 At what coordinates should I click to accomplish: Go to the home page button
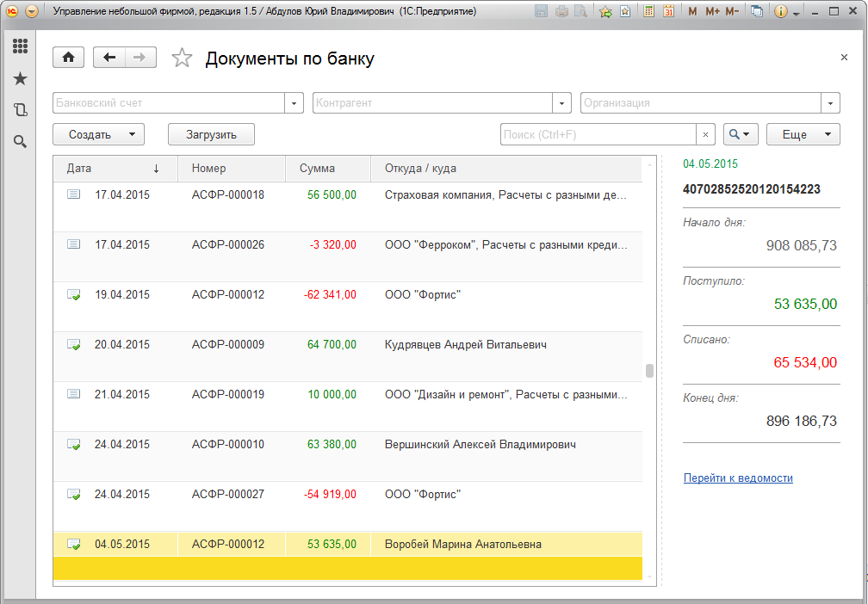click(68, 58)
